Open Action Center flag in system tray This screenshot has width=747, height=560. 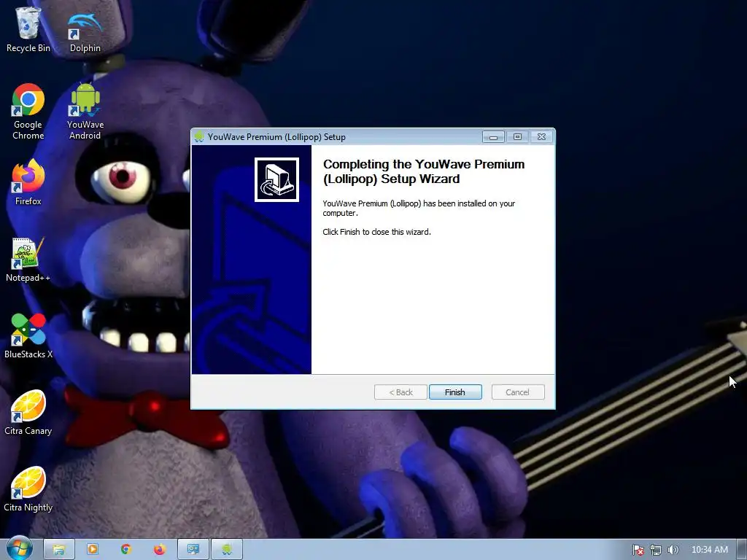click(638, 550)
